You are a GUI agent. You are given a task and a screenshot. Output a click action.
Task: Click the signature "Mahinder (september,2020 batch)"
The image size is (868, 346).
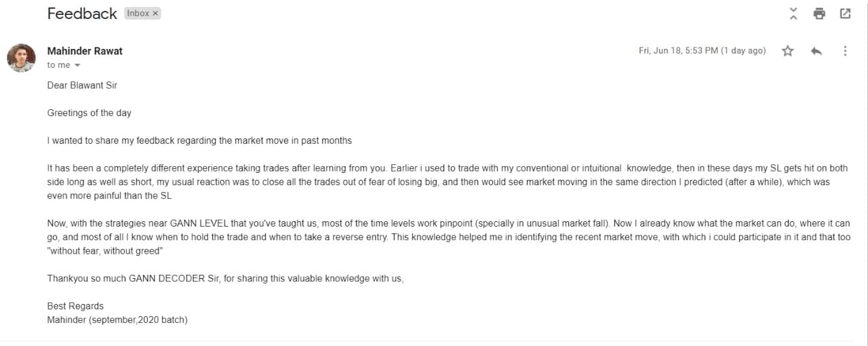(117, 320)
